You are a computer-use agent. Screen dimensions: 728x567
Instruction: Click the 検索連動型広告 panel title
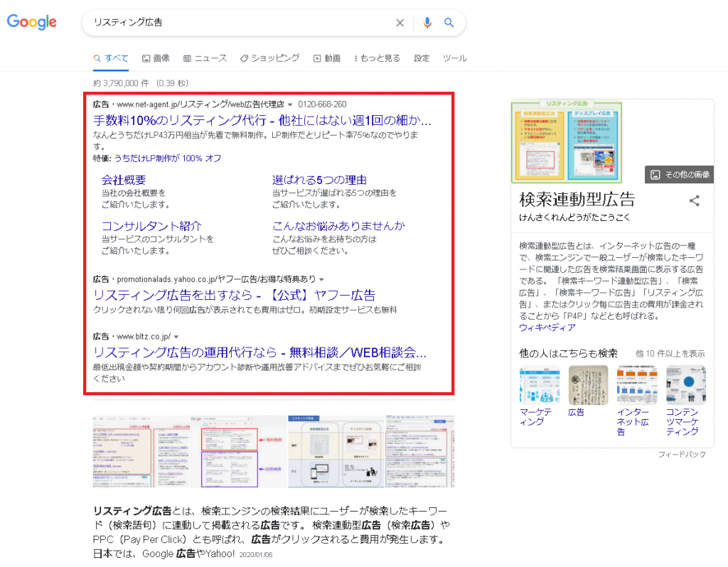tap(577, 200)
